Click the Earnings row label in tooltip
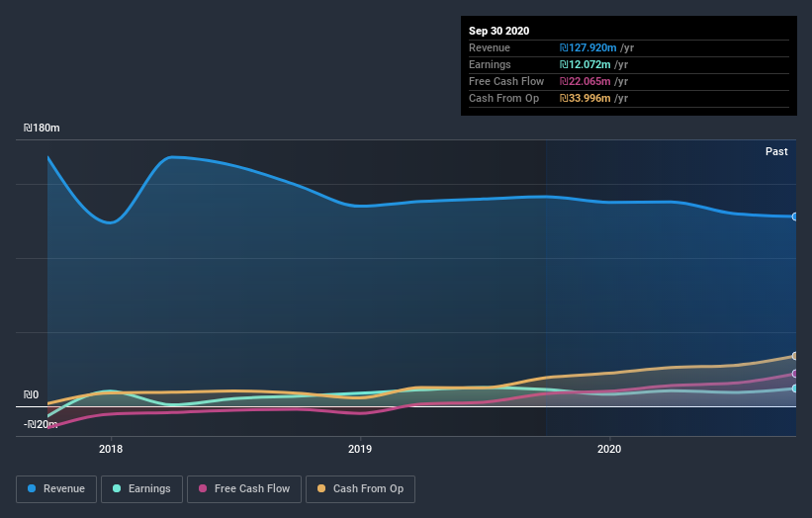Screen dimensions: 812x518 coord(490,64)
